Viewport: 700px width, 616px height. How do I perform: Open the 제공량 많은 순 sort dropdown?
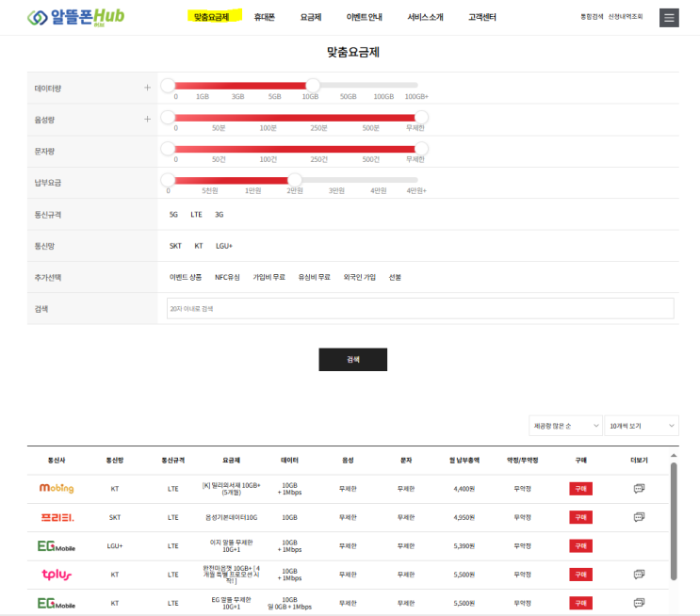[565, 426]
